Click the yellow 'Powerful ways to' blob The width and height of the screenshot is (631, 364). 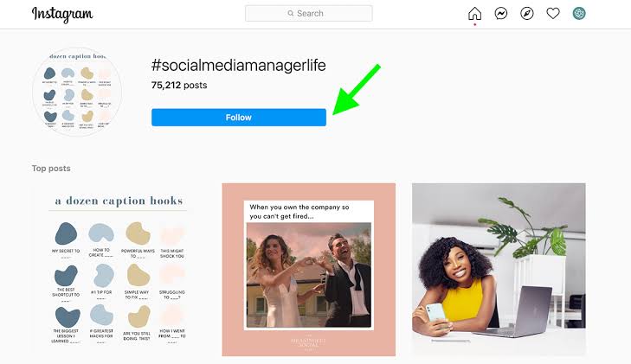pos(138,233)
